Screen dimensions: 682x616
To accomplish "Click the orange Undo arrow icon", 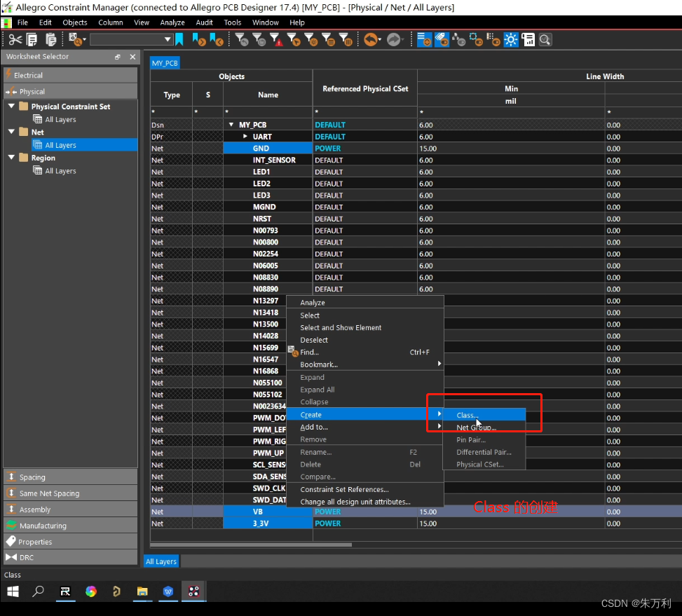I will click(x=372, y=40).
